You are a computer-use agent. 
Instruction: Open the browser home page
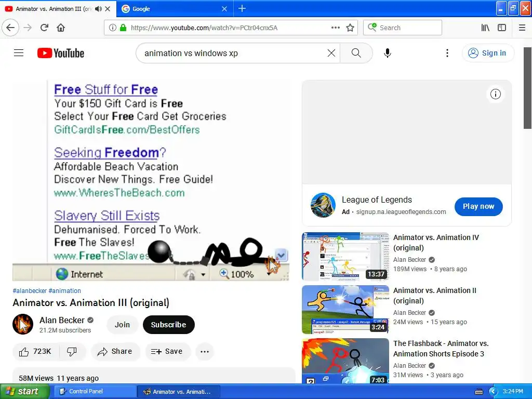61,28
